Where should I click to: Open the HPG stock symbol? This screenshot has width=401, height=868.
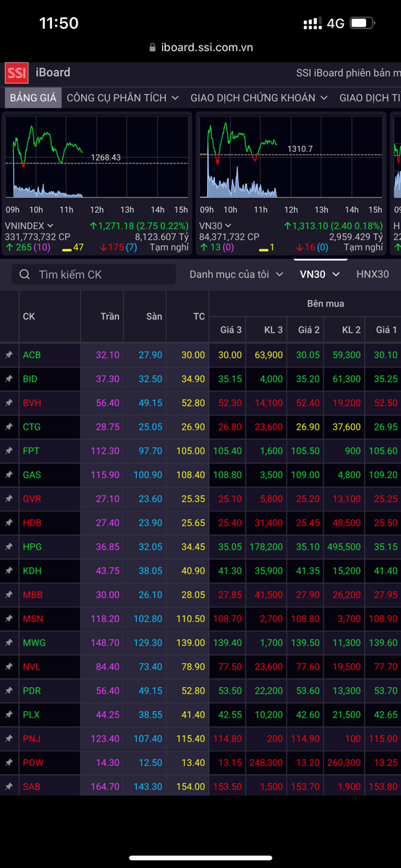(x=33, y=547)
